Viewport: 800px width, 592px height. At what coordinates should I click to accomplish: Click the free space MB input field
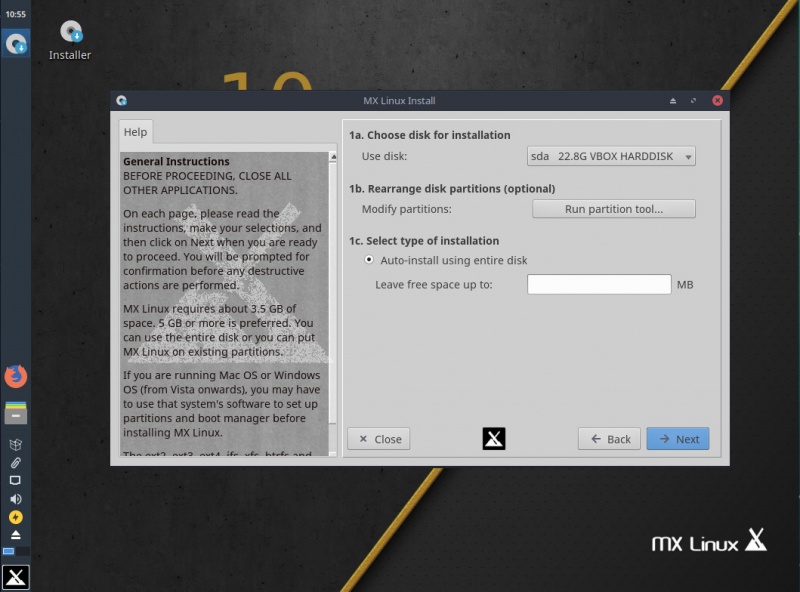pyautogui.click(x=598, y=284)
